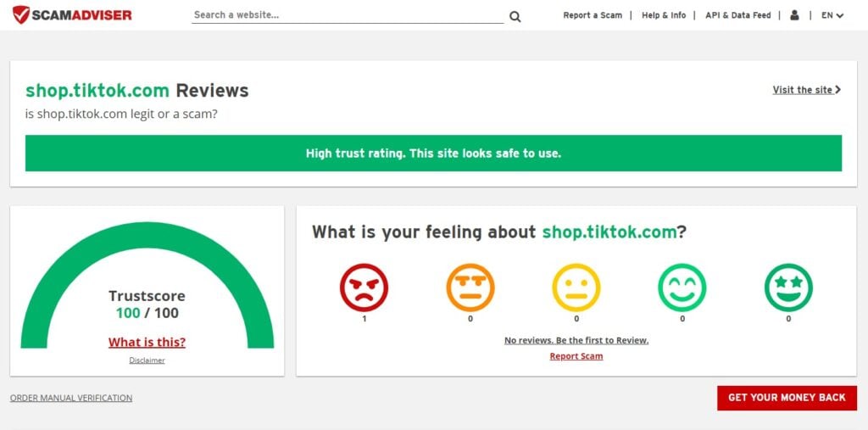Open Report a Scam in header
The image size is (868, 430).
(x=593, y=15)
